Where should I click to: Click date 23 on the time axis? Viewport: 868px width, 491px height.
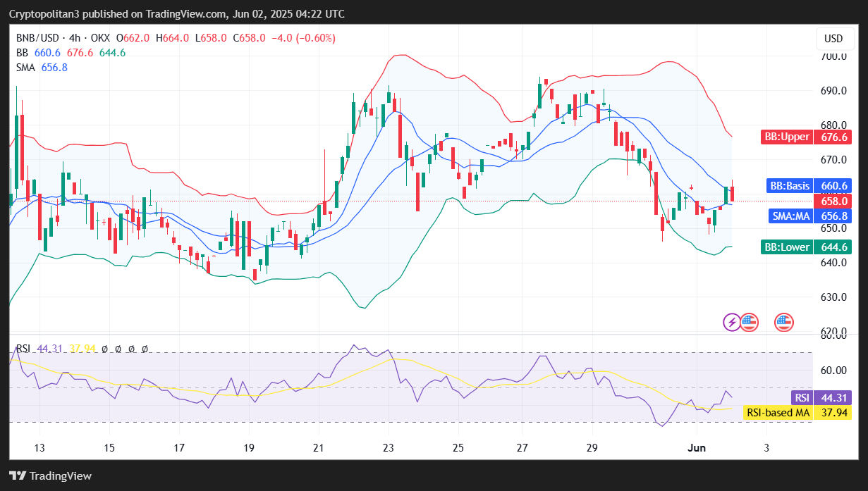click(389, 448)
